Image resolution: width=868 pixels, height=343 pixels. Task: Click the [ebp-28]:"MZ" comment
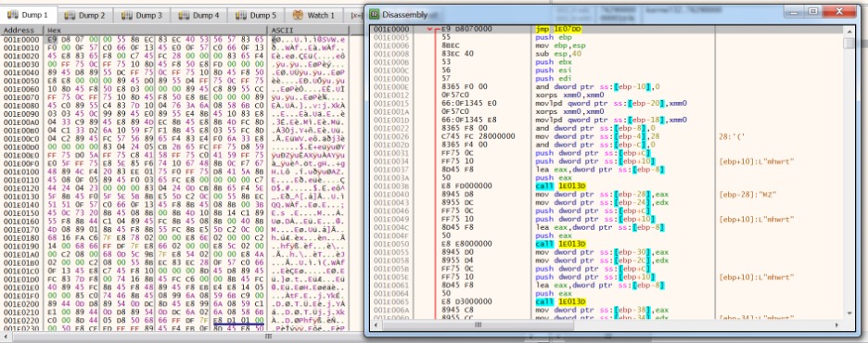click(747, 194)
